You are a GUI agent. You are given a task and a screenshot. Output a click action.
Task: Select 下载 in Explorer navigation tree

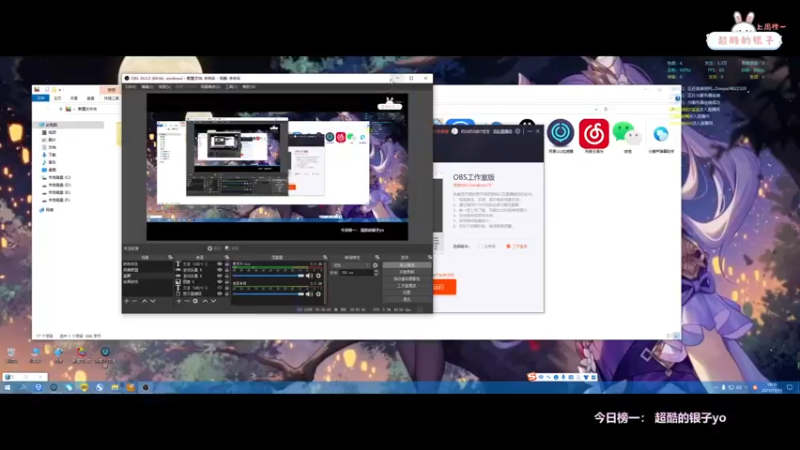click(49, 155)
